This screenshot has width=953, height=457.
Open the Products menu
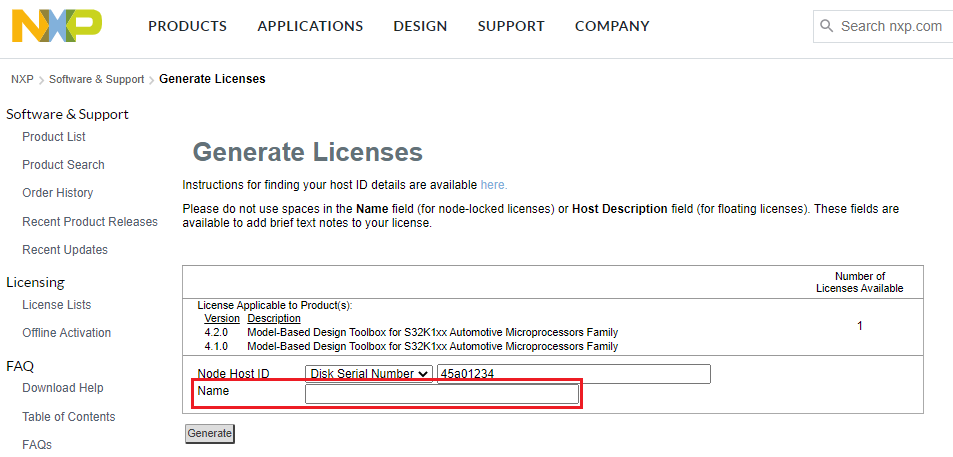187,26
